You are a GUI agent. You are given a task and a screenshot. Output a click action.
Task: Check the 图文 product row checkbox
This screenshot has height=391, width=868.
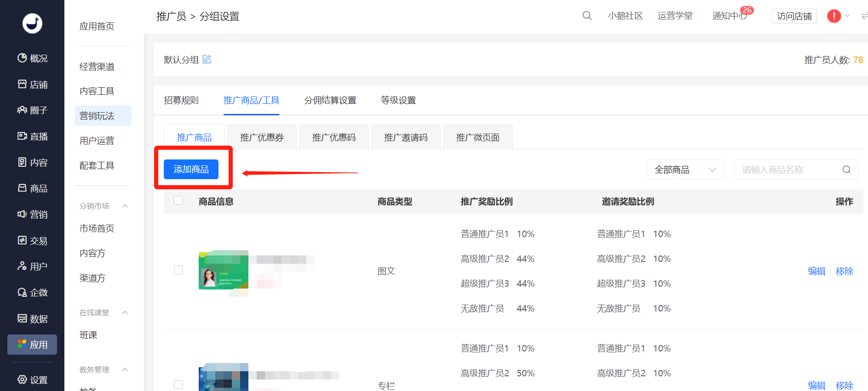pyautogui.click(x=178, y=270)
